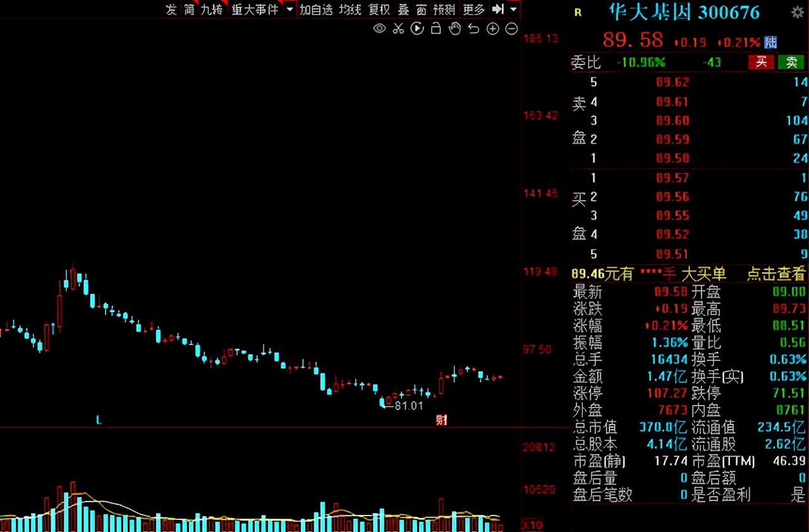Zoom out with the minus circle icon
Image resolution: width=809 pixels, height=532 pixels.
[x=512, y=28]
